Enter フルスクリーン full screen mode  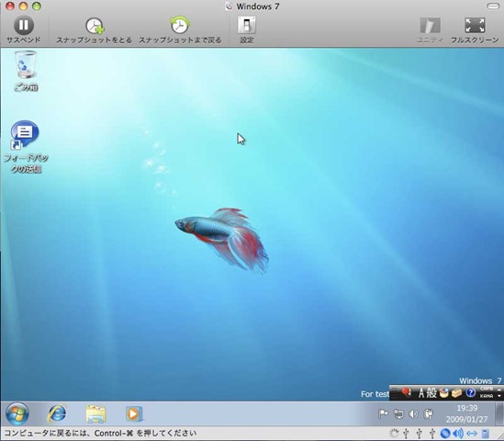point(475,29)
